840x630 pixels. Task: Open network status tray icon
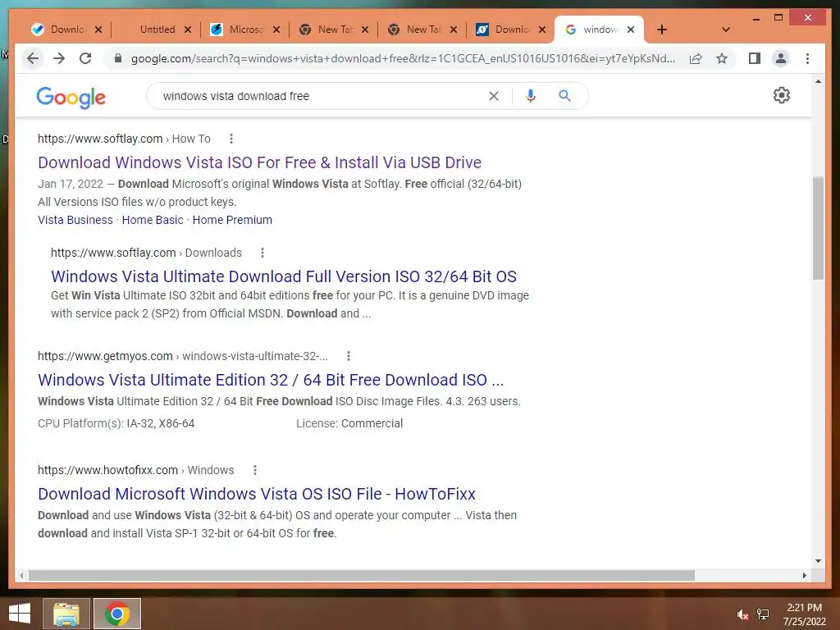(763, 614)
